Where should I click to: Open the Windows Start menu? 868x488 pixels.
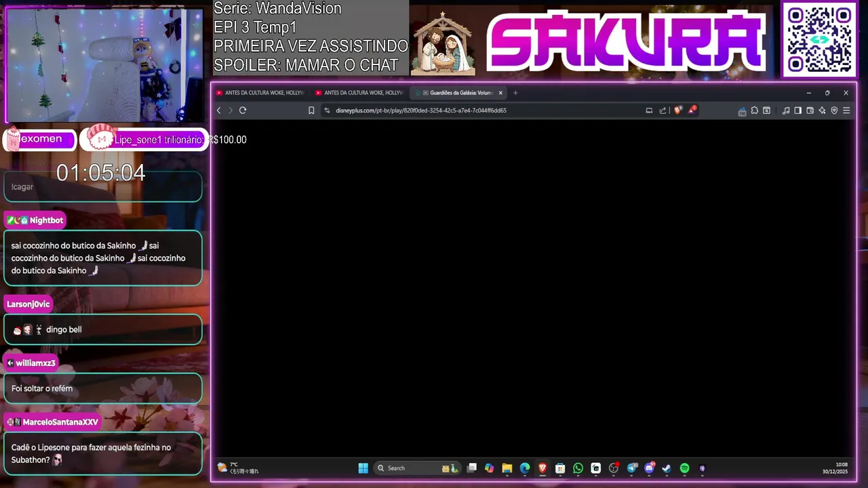click(x=363, y=468)
